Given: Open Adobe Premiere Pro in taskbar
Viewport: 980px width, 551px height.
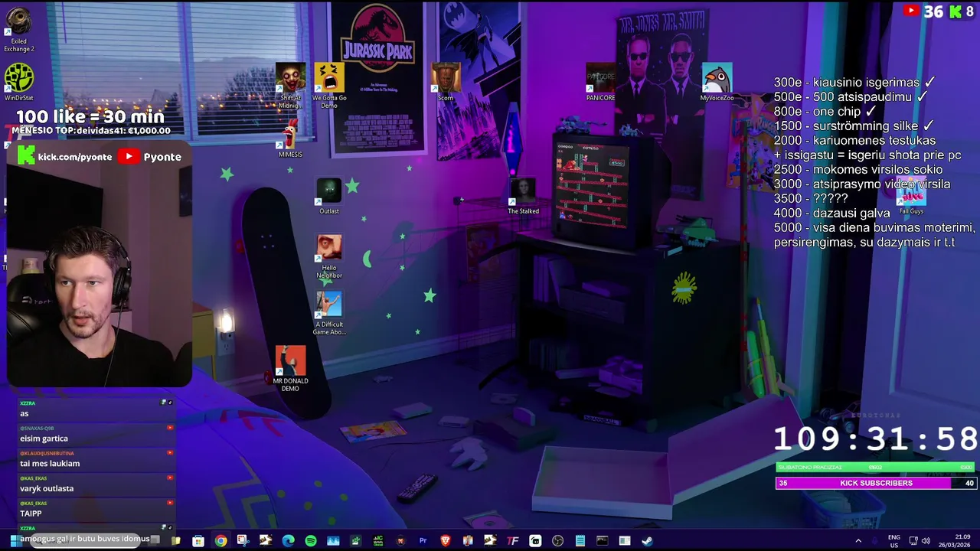Looking at the screenshot, I should [423, 541].
